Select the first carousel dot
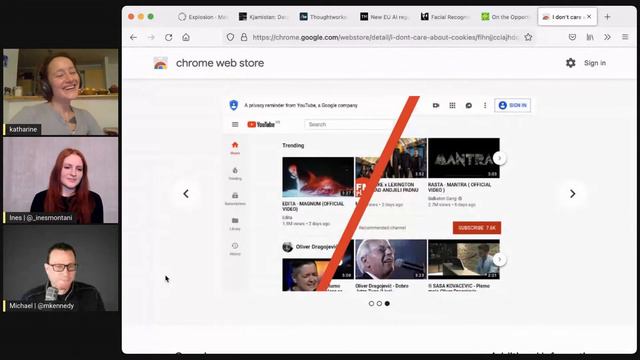Viewport: 640px width, 360px height. click(x=371, y=304)
